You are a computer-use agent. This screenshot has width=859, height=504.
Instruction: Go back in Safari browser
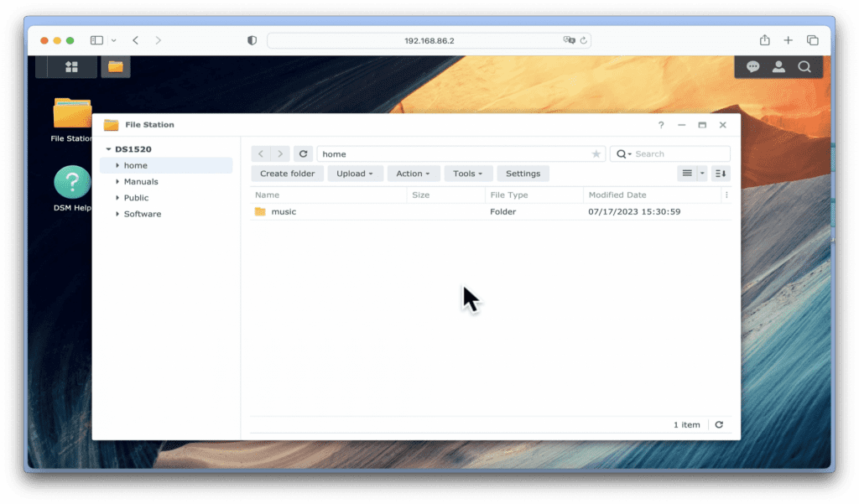pos(135,40)
